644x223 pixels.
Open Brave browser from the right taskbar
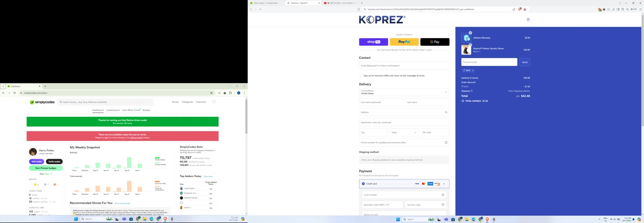pyautogui.click(x=487, y=219)
